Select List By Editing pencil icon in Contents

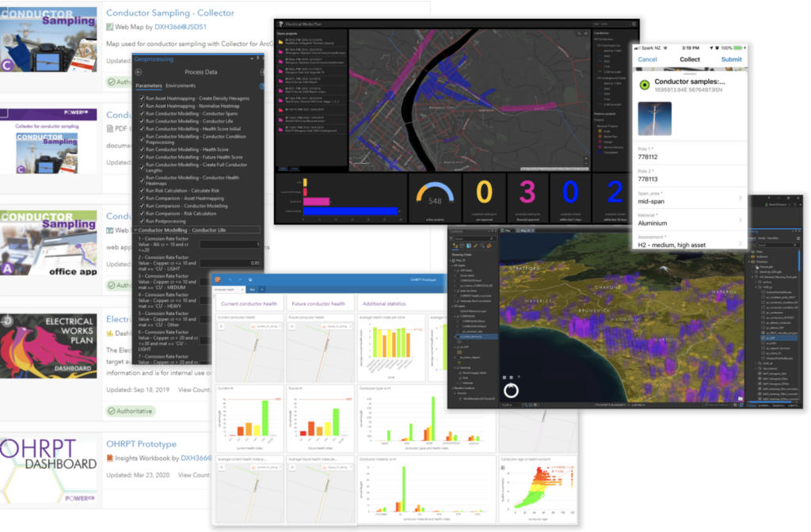point(476,246)
